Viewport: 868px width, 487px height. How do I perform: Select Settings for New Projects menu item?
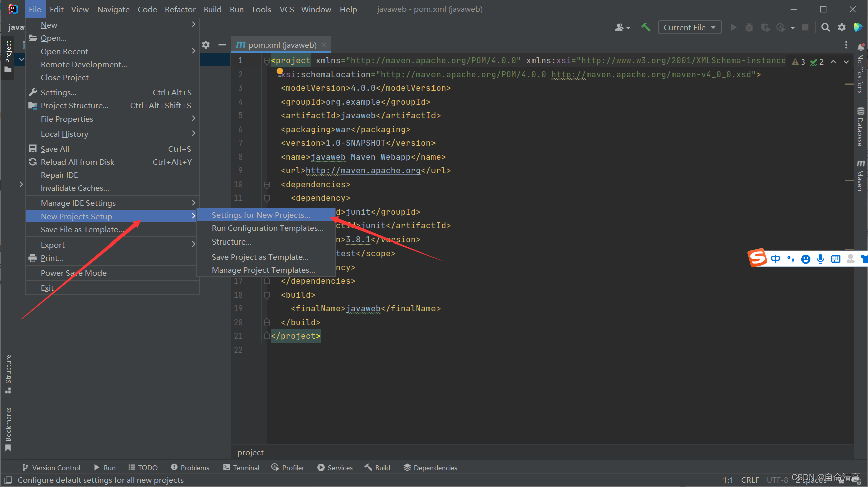pyautogui.click(x=266, y=215)
